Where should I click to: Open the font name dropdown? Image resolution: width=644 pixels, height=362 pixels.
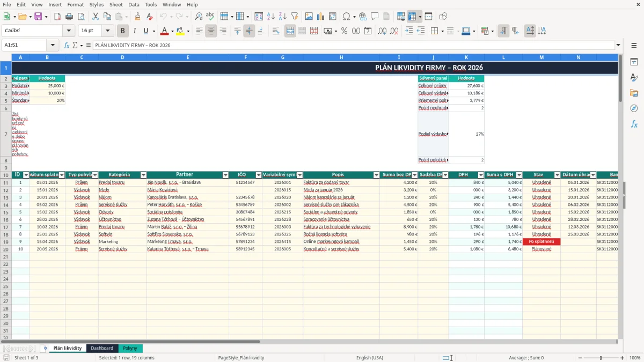pyautogui.click(x=68, y=31)
